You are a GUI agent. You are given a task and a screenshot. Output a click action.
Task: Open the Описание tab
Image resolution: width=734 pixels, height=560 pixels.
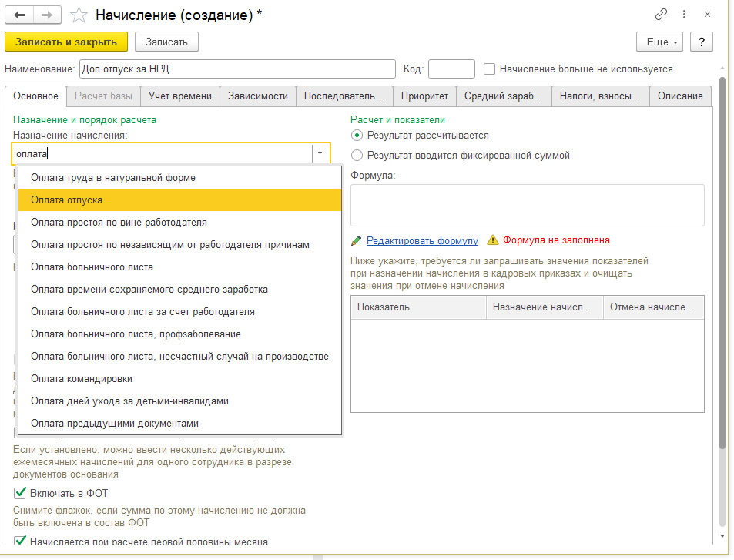(680, 96)
